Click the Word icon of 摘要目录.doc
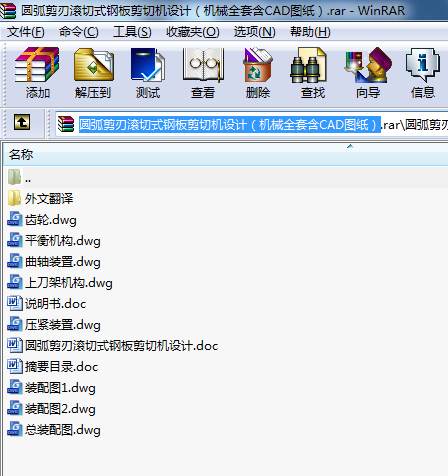Image resolution: width=448 pixels, height=476 pixels. 15,366
